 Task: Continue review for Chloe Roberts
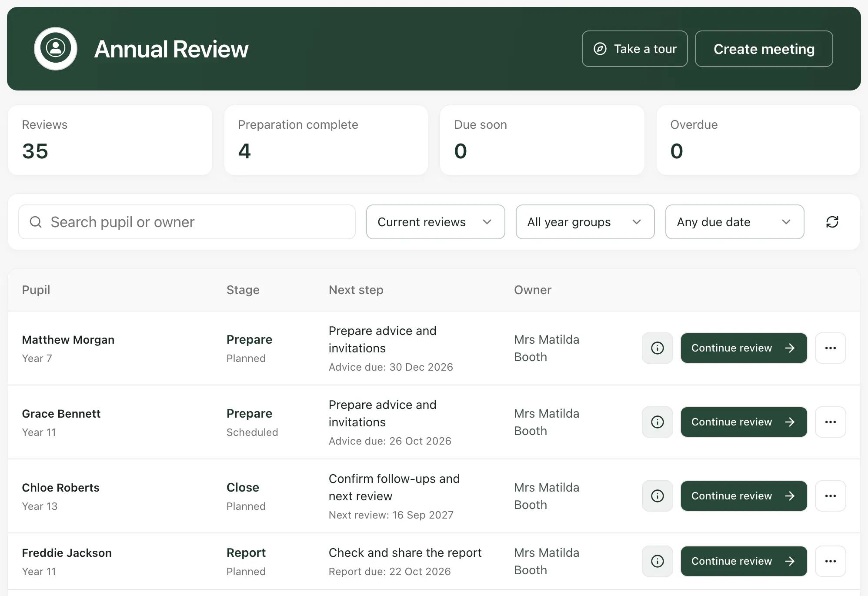click(x=744, y=496)
